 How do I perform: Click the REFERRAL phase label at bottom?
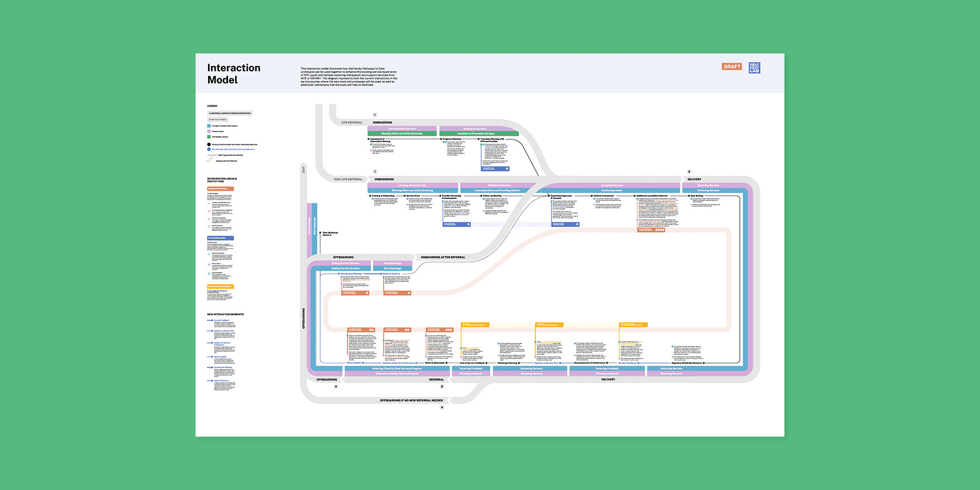coord(436,379)
